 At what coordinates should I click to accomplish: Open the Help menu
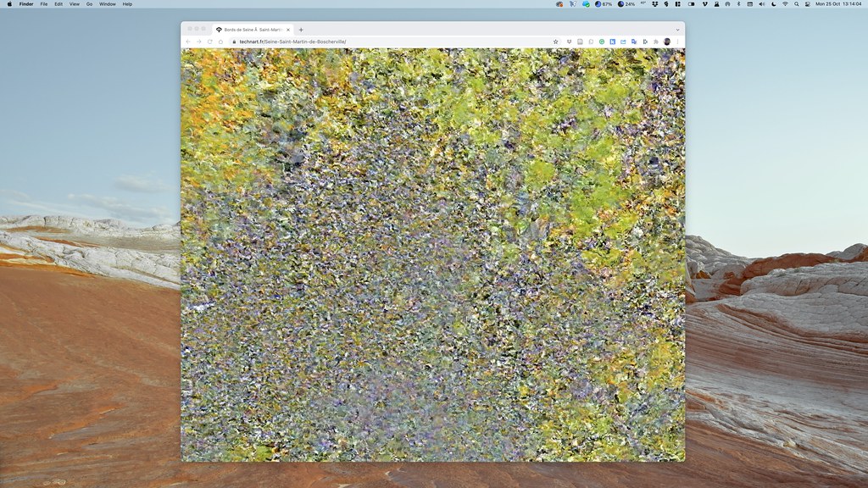(x=127, y=4)
